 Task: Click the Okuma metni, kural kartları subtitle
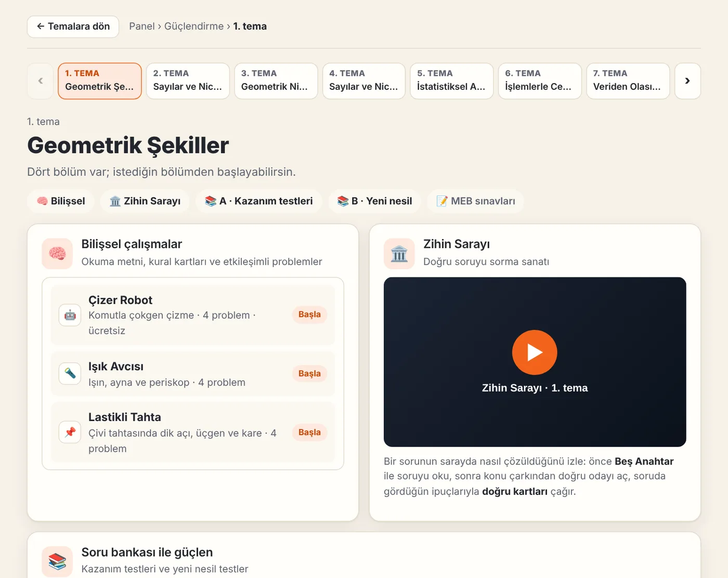(202, 262)
